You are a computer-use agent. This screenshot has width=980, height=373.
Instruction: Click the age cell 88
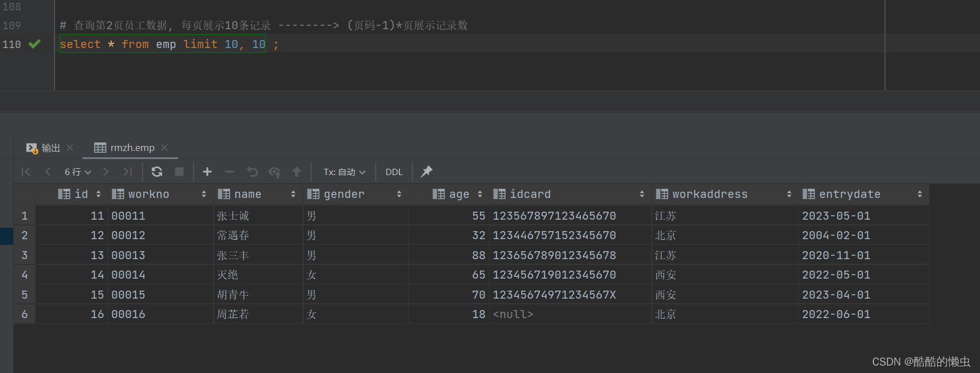449,255
